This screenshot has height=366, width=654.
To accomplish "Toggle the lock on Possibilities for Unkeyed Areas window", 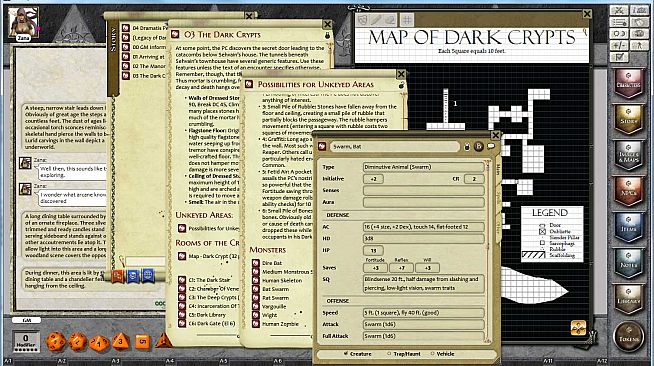I will tap(401, 85).
